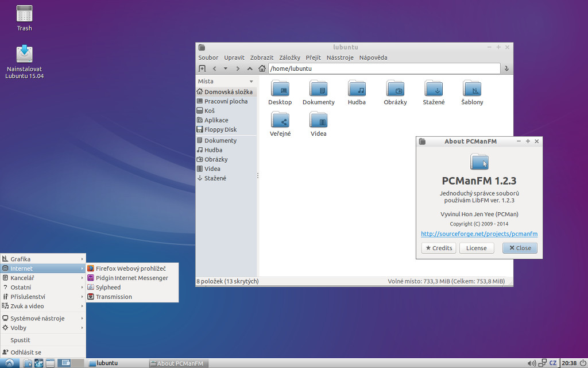Expand the Kancelář menu category
The height and width of the screenshot is (368, 588).
coord(42,278)
